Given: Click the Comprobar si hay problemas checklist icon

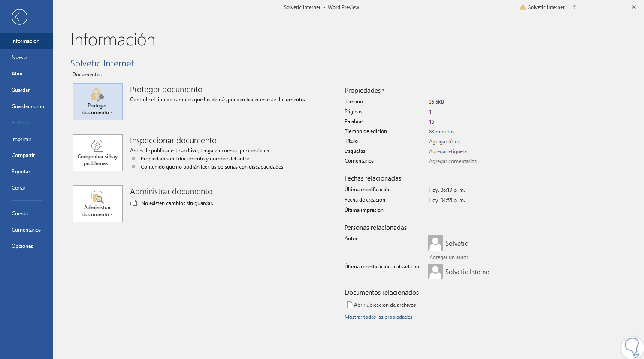Looking at the screenshot, I should coord(98,146).
